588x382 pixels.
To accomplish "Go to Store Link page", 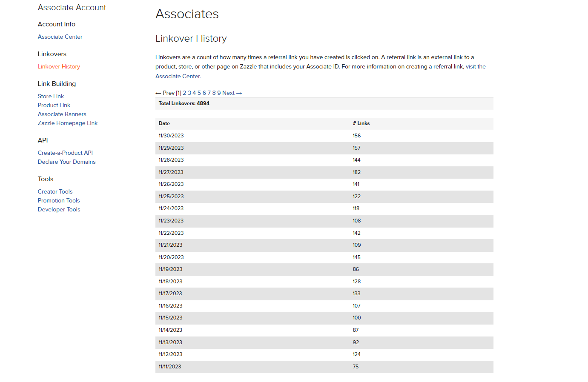I will point(51,97).
